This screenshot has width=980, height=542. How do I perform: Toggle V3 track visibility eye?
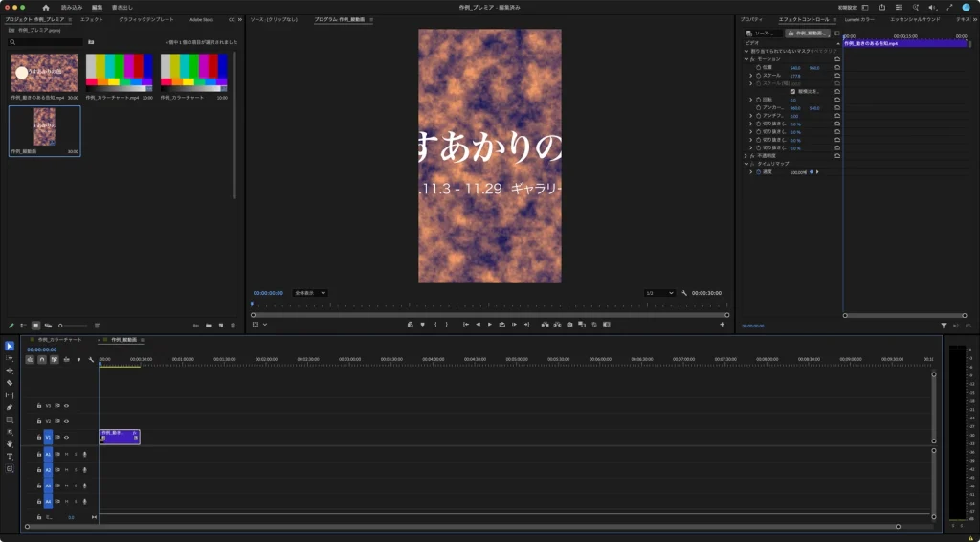66,406
